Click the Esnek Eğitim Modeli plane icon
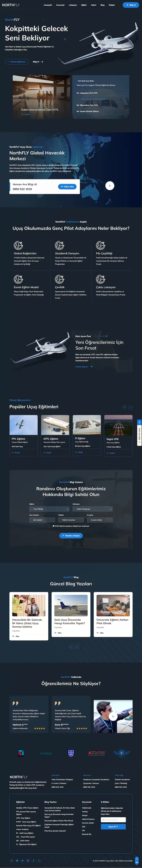The height and width of the screenshot is (868, 142). click(18, 279)
